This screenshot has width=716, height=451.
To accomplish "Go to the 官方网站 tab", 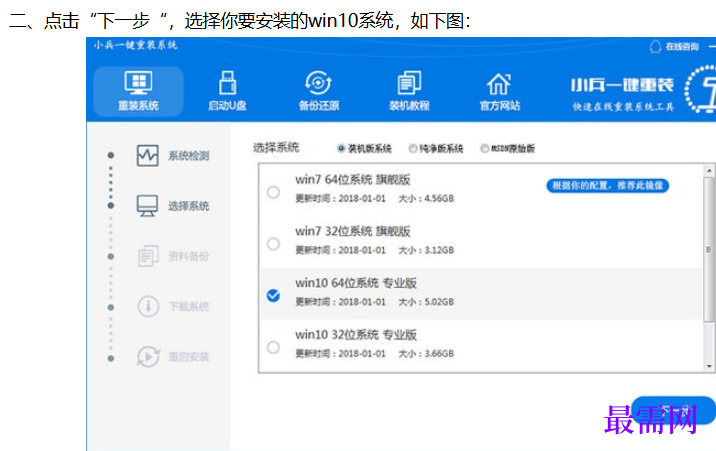I will pos(500,91).
